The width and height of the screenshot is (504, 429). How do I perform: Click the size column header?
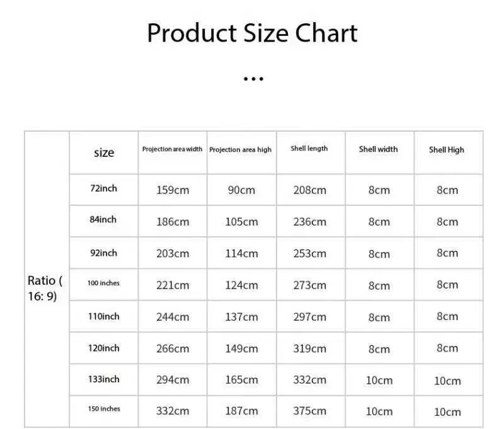[104, 152]
